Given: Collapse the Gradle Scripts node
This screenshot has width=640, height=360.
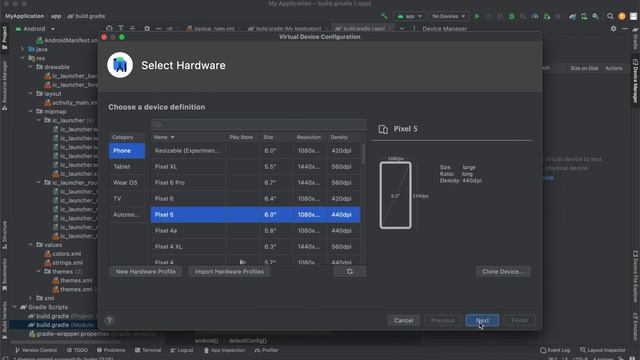Looking at the screenshot, I should [x=15, y=307].
